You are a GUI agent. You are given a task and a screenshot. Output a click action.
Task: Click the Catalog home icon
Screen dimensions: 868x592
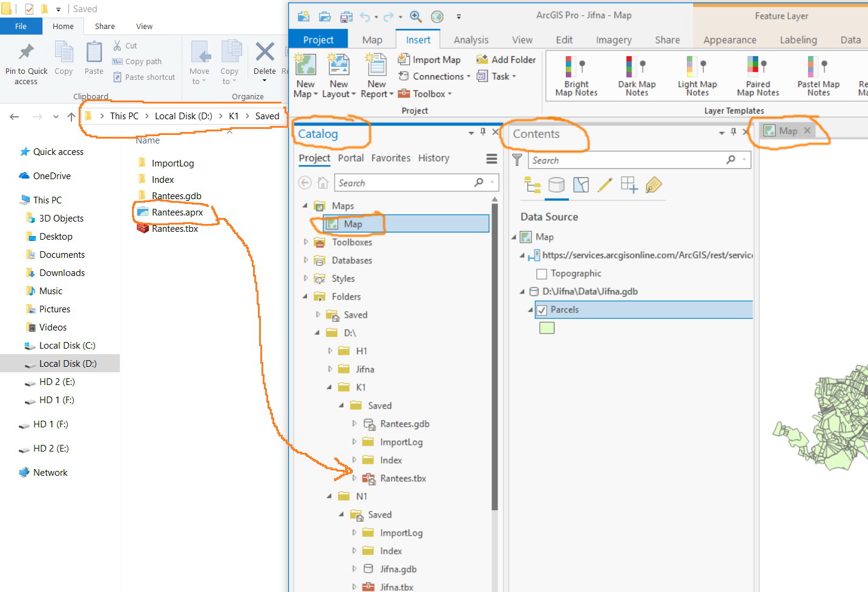click(323, 183)
